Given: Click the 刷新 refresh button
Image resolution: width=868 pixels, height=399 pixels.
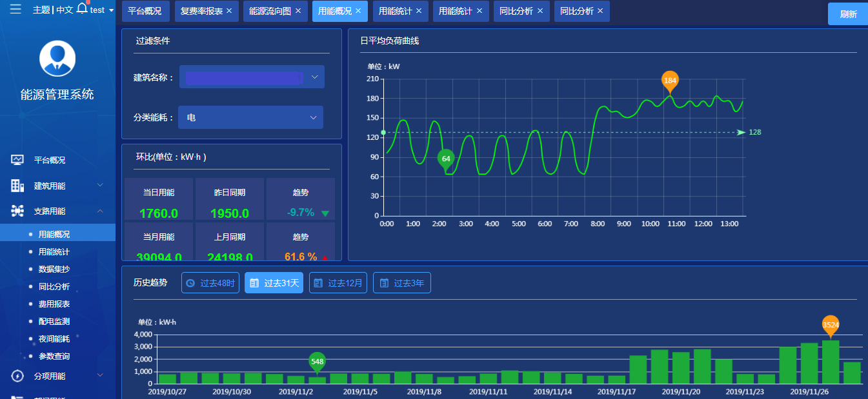Looking at the screenshot, I should 848,14.
